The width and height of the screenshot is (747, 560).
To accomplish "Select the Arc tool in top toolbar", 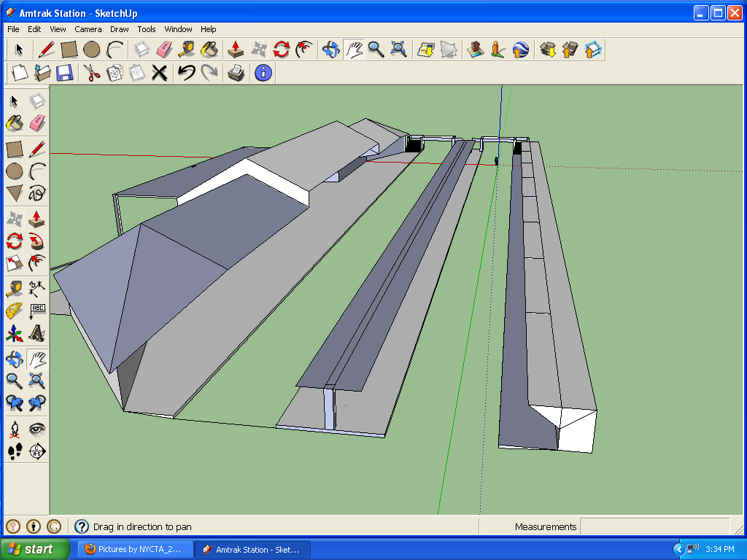I will pyautogui.click(x=115, y=50).
